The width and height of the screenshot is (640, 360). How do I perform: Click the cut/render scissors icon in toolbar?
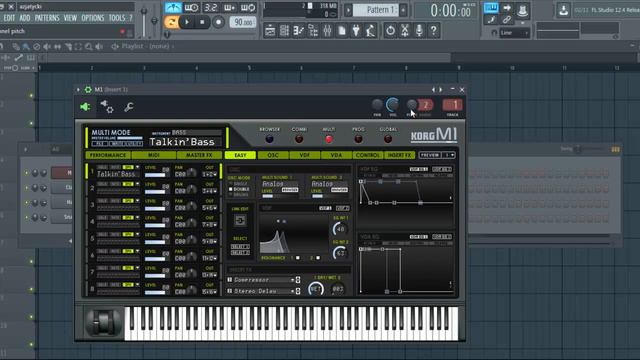(x=404, y=31)
